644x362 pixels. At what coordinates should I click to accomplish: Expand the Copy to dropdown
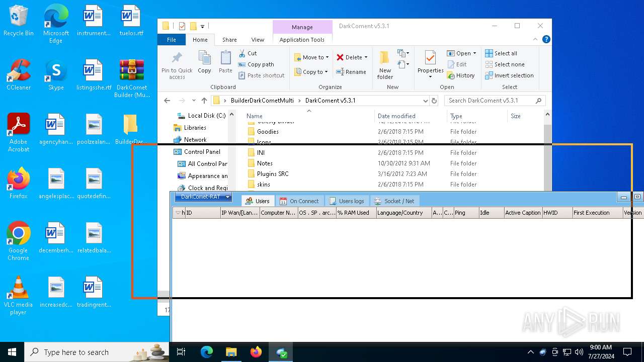pos(326,72)
